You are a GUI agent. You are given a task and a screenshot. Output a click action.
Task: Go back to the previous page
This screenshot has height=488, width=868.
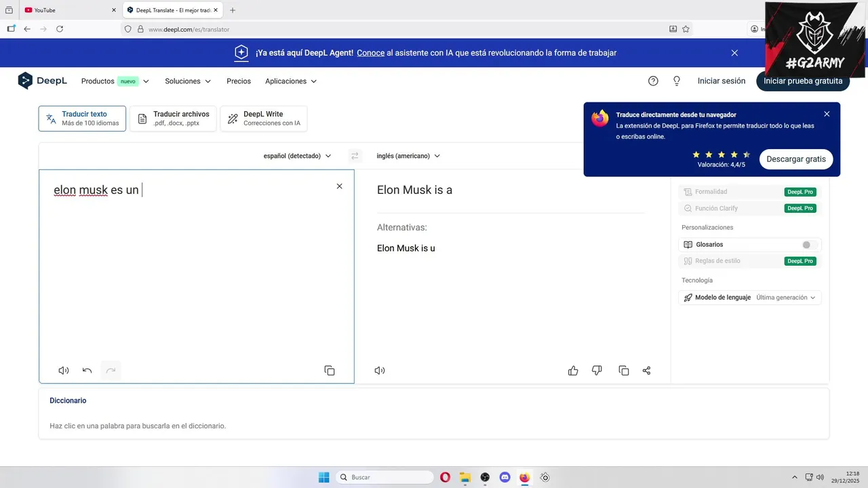pos(27,29)
